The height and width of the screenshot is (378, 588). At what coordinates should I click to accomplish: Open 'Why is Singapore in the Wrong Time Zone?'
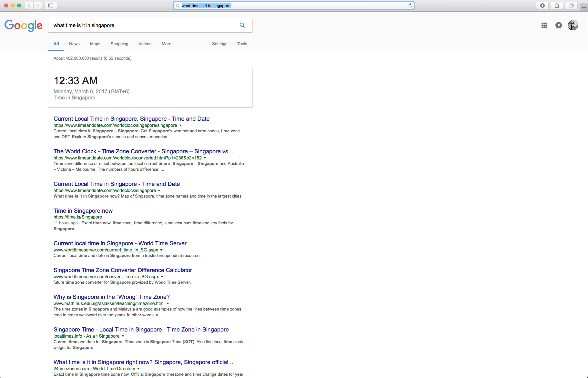tap(112, 297)
